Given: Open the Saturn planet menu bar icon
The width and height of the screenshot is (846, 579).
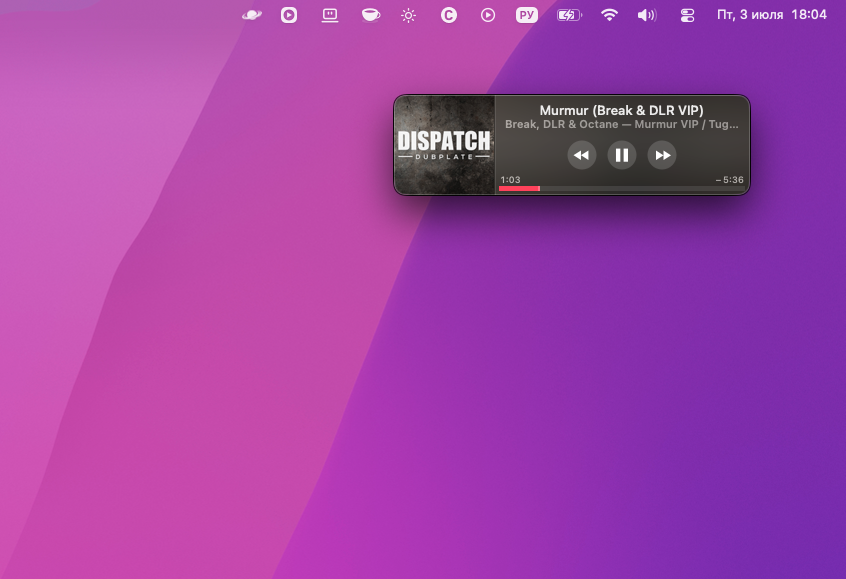Looking at the screenshot, I should pos(252,15).
